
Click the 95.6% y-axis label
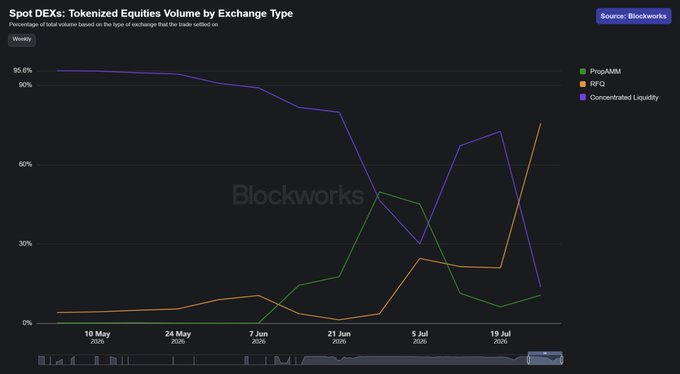(x=23, y=71)
